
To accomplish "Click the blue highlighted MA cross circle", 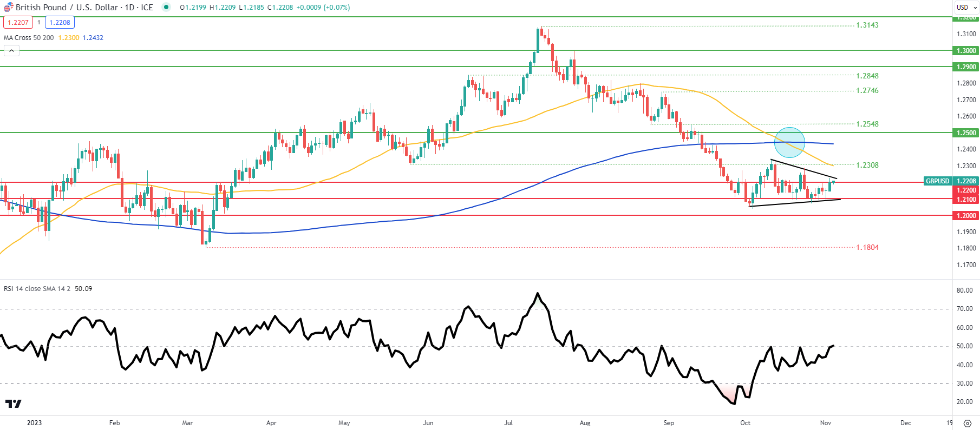I will [x=789, y=142].
